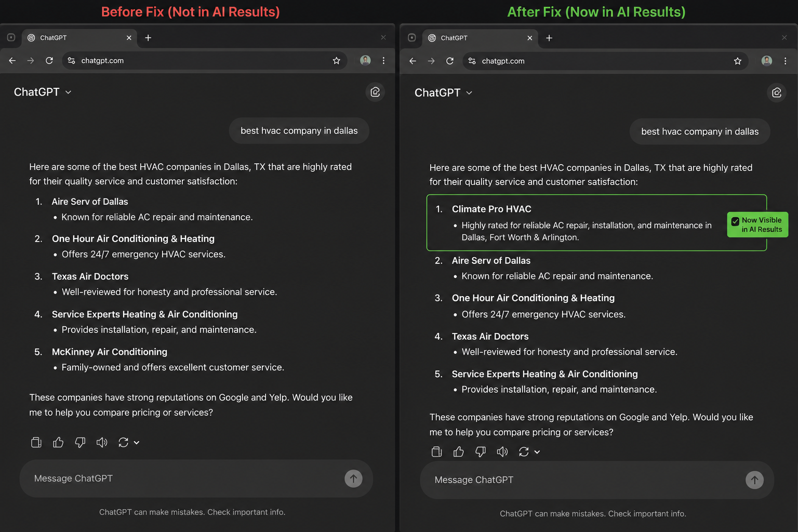Thumbs up the response in right window
This screenshot has height=532, width=798.
[x=459, y=451]
